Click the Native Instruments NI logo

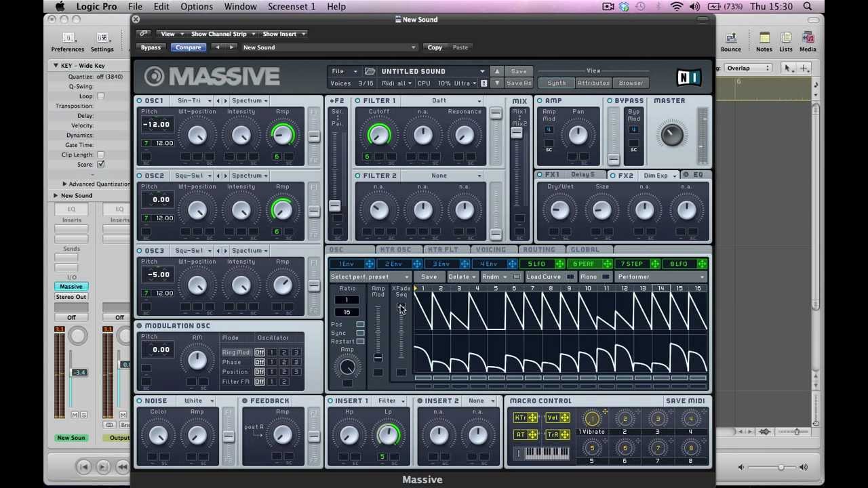point(688,77)
